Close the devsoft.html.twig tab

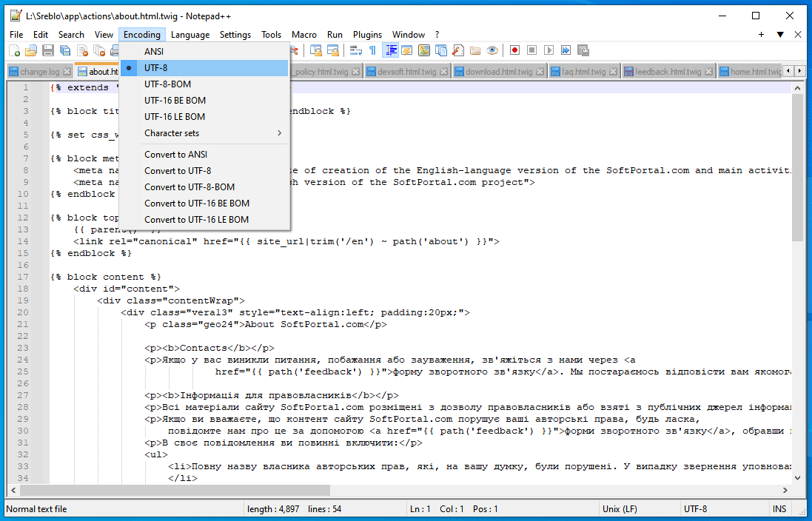point(443,72)
